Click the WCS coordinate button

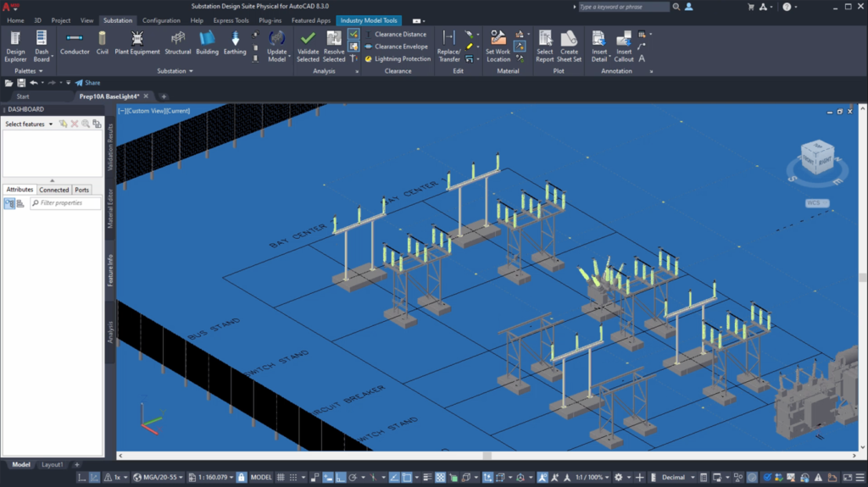[816, 203]
